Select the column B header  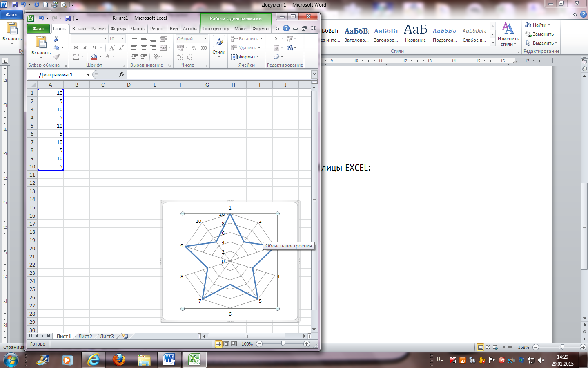click(76, 85)
